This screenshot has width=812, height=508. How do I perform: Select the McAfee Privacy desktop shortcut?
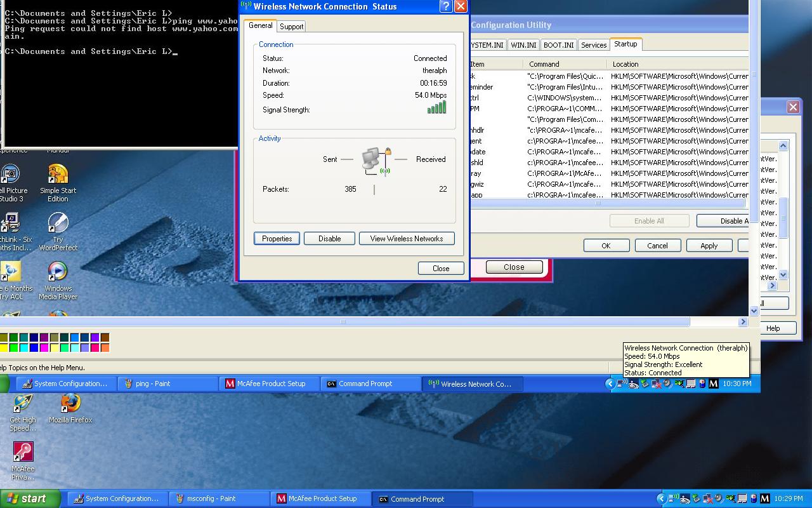pyautogui.click(x=23, y=462)
